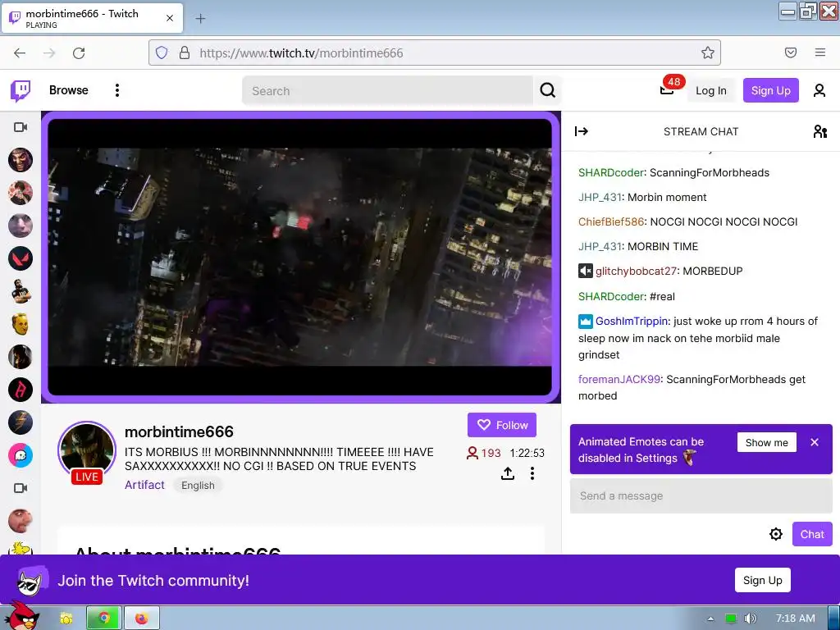Open the chat community users list icon
The height and width of the screenshot is (630, 840).
(819, 131)
